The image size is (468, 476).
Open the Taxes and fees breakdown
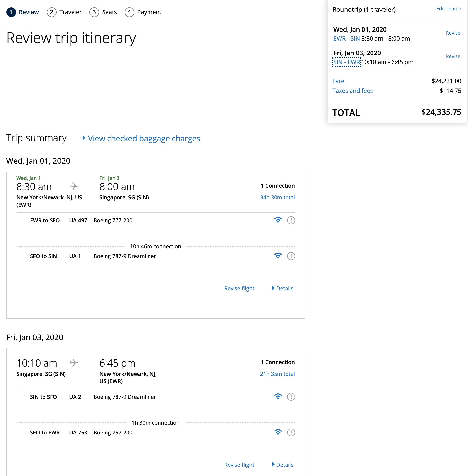click(x=352, y=91)
